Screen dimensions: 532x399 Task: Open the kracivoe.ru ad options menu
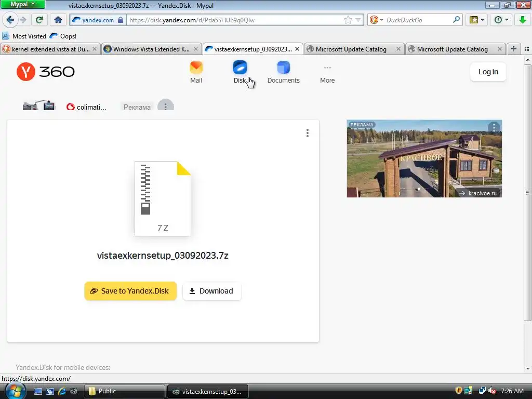point(494,128)
